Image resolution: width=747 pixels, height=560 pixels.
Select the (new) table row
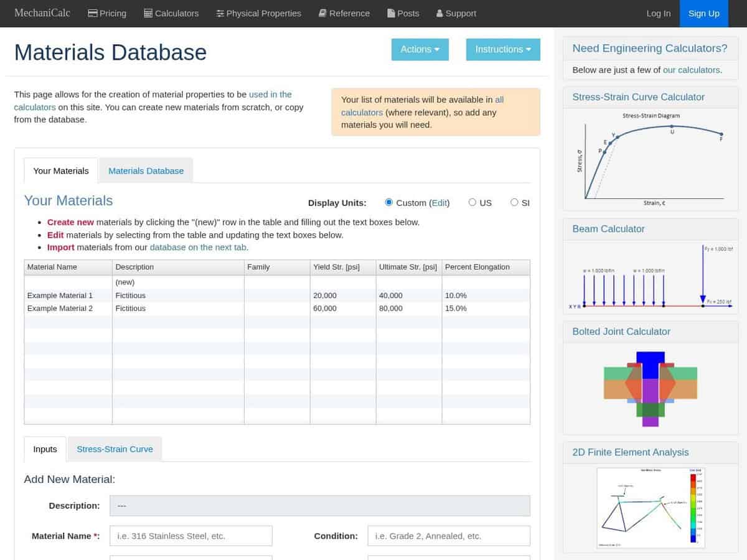(277, 282)
